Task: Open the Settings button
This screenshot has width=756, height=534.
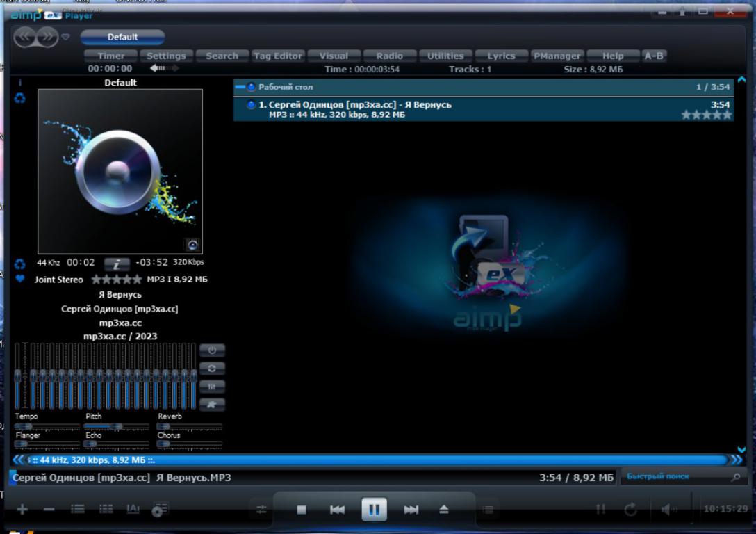Action: (166, 56)
